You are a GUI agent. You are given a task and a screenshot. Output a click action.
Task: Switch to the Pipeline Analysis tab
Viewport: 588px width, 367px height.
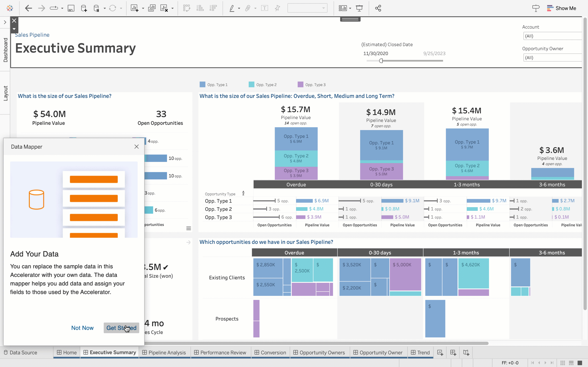pyautogui.click(x=167, y=352)
